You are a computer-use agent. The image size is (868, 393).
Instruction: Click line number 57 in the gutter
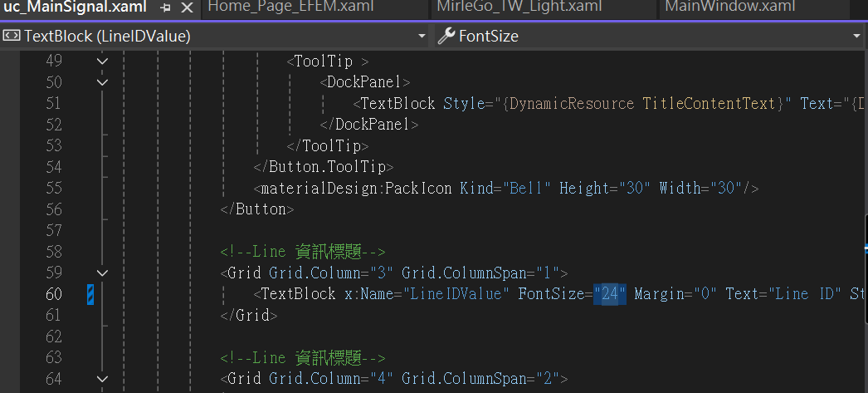pyautogui.click(x=54, y=230)
